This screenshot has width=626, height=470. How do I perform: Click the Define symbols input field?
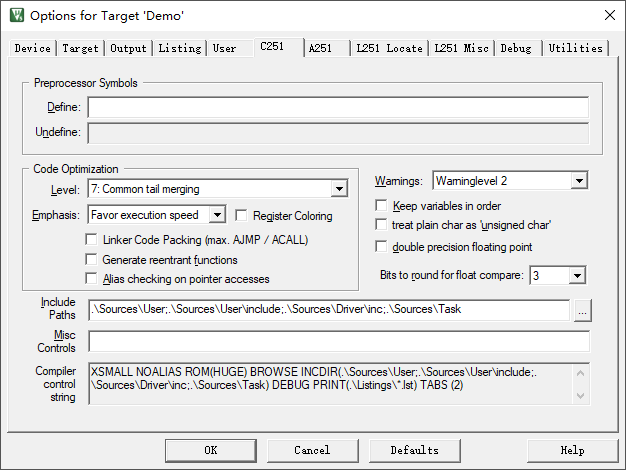(337, 108)
